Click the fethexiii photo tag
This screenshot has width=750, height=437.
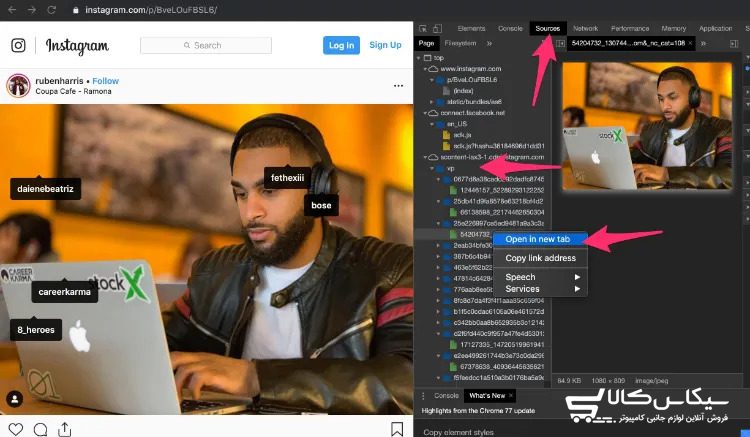(287, 178)
